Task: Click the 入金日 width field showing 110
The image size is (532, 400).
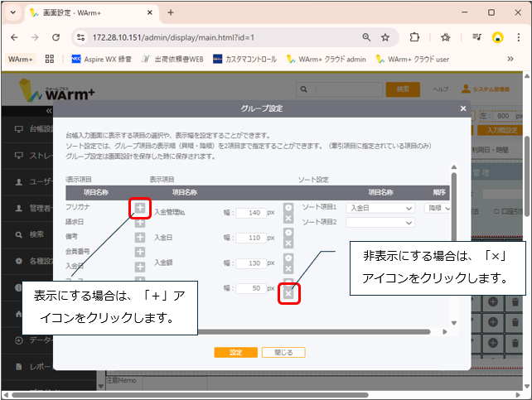Action: click(x=249, y=238)
